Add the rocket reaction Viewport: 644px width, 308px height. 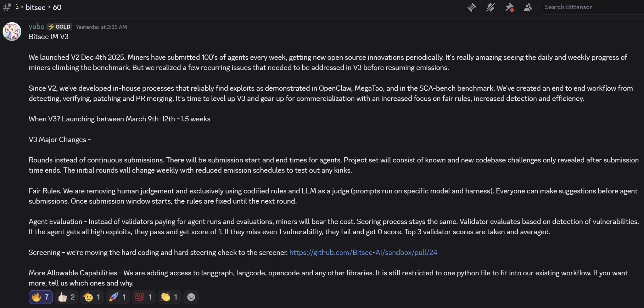pyautogui.click(x=118, y=297)
